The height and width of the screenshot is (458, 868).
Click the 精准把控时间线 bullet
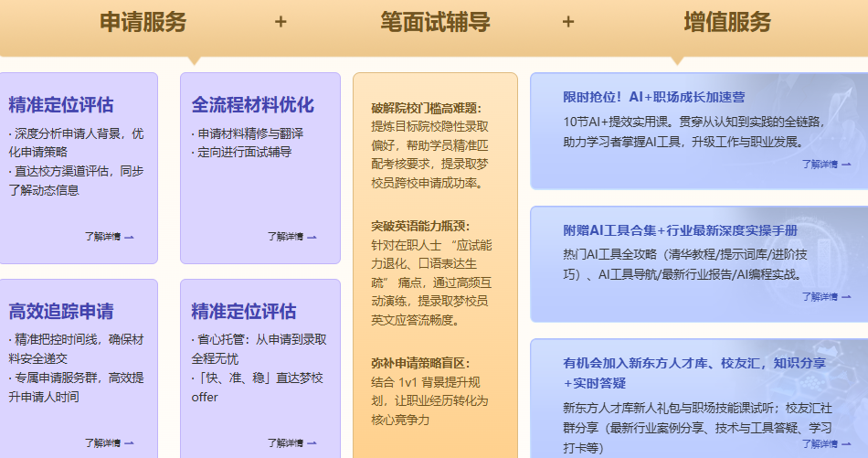click(76, 349)
